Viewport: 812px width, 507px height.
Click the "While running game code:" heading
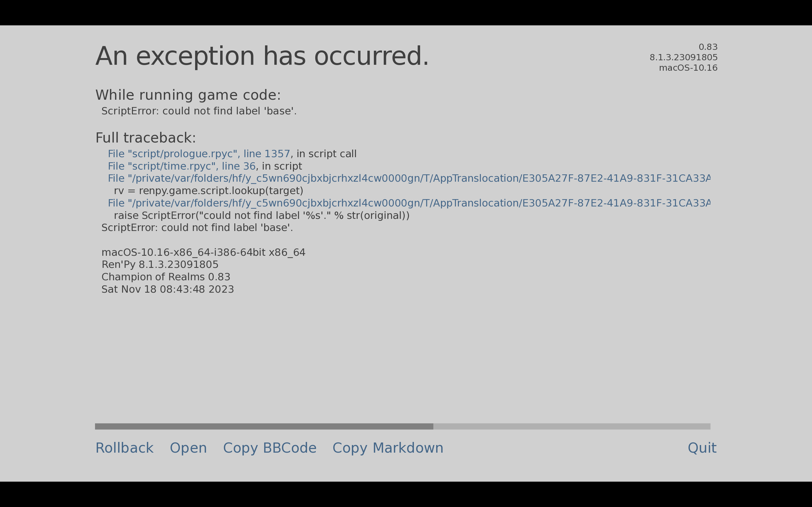[x=188, y=95]
